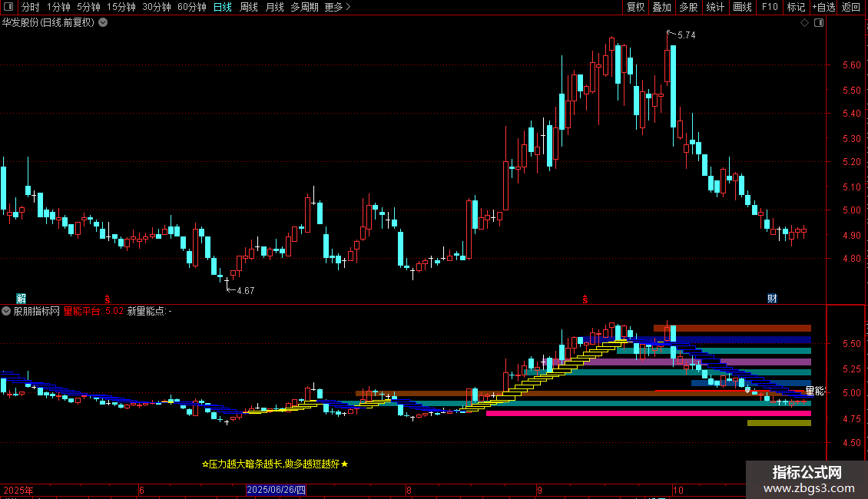This screenshot has height=499, width=868.
Task: Open the 解 marker at chart bottom
Action: (21, 299)
